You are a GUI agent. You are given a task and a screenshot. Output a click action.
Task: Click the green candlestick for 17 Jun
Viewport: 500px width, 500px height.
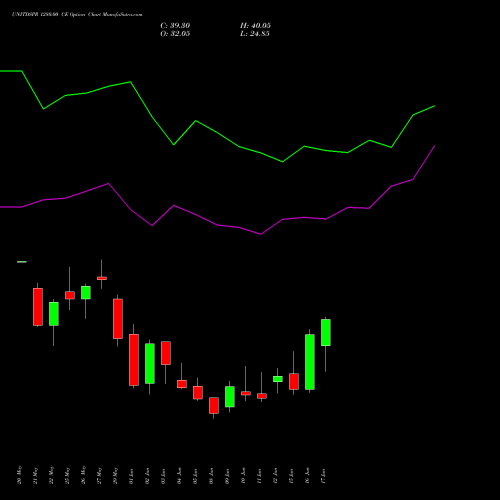(326, 332)
